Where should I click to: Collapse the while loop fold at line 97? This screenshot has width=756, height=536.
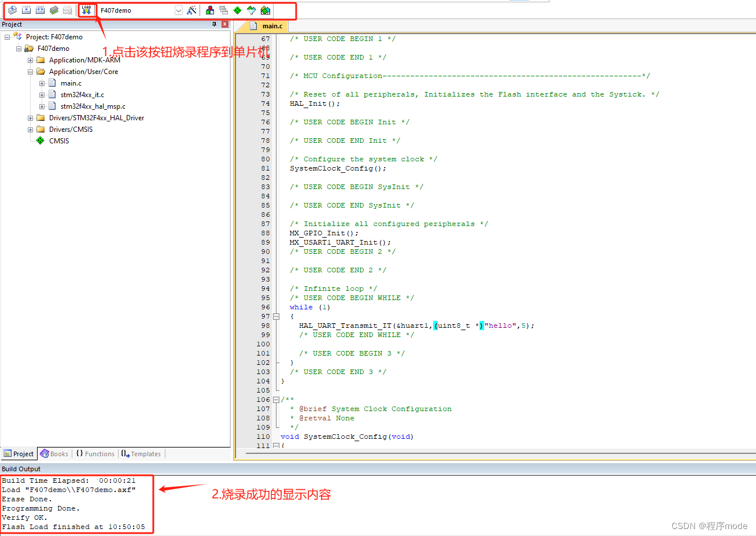pos(276,316)
